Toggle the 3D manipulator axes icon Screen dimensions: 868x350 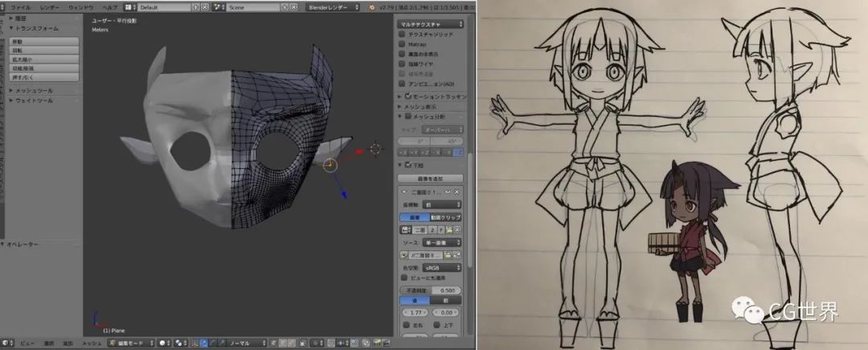pos(194,344)
